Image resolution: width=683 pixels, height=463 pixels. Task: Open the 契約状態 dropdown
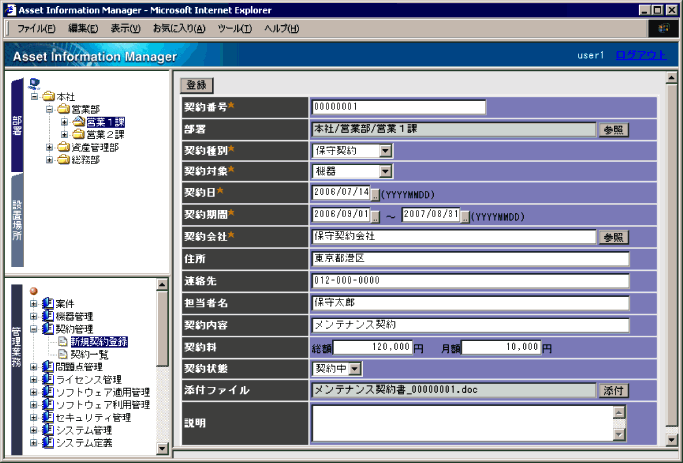[x=354, y=369]
